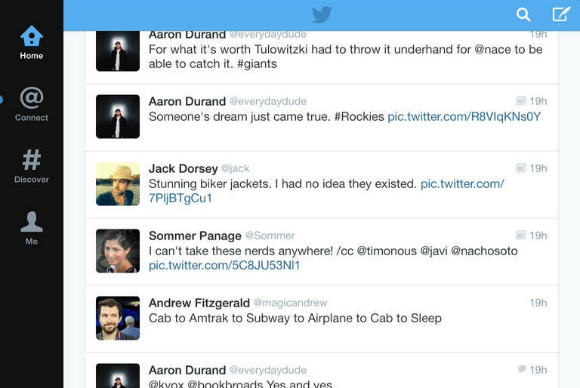
Task: Open the search magnifier icon
Action: (x=523, y=15)
